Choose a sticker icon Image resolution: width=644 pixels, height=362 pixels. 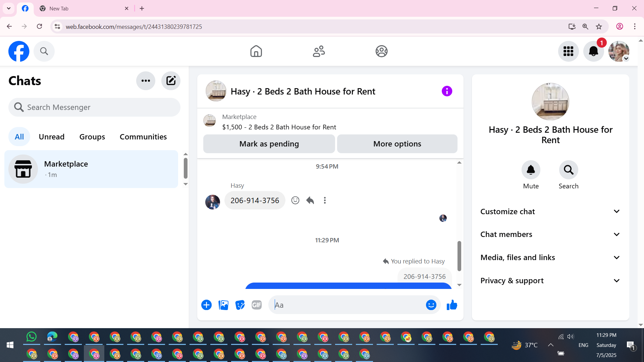pyautogui.click(x=240, y=305)
